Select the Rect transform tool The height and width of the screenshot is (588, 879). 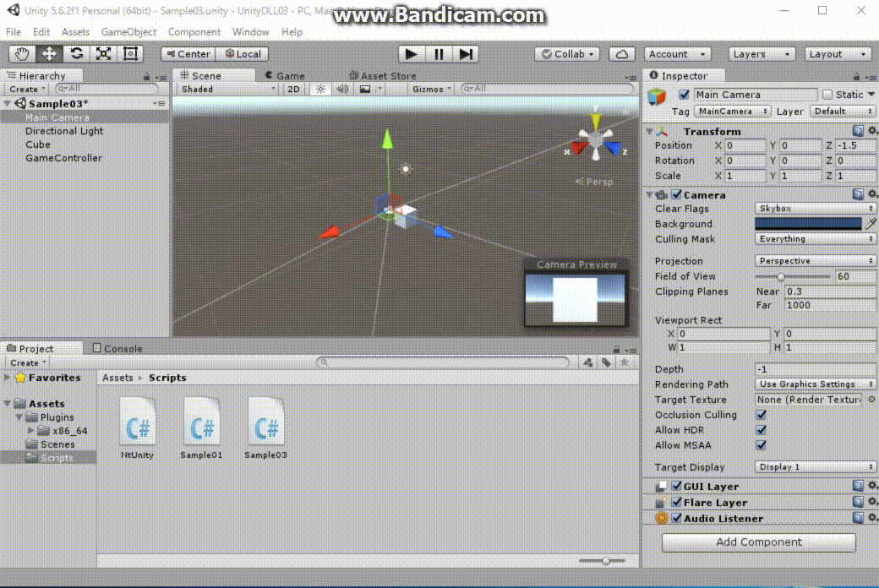pyautogui.click(x=130, y=53)
